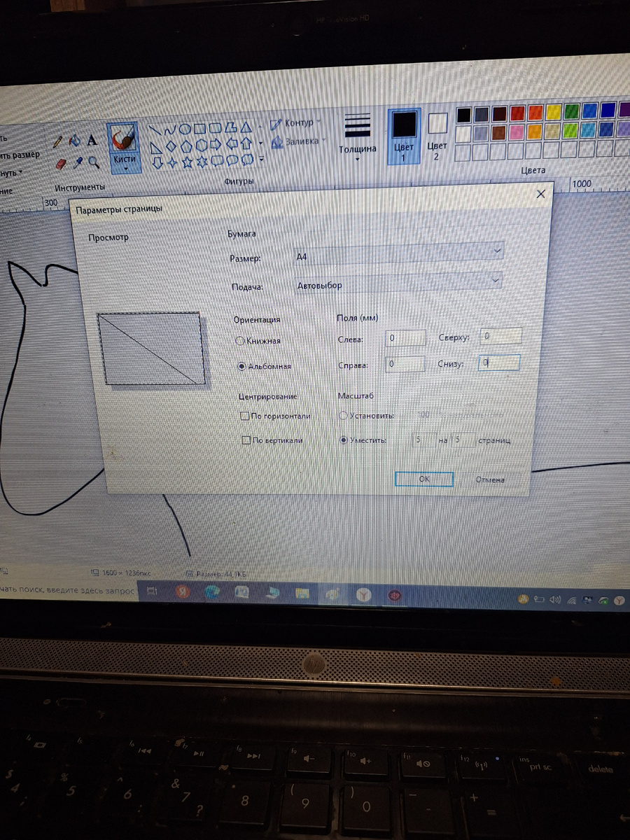
Task: Choose the right arrow shape
Action: tap(216, 144)
